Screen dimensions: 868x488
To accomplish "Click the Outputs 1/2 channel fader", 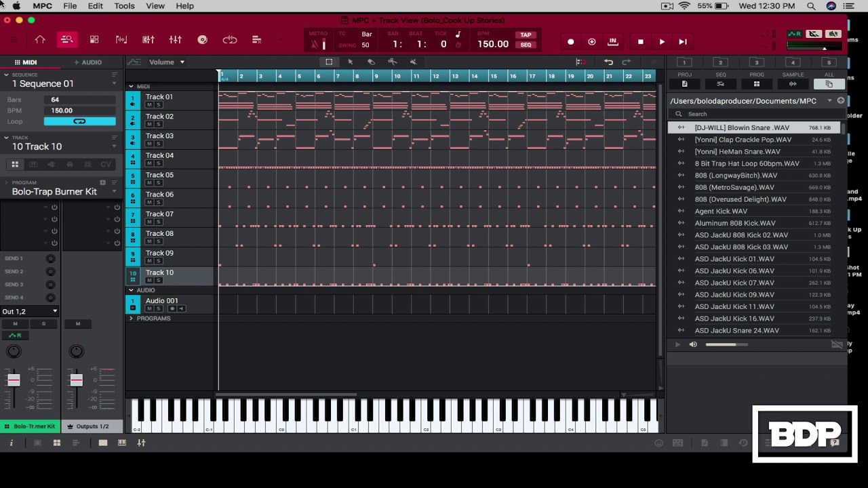I will 76,380.
